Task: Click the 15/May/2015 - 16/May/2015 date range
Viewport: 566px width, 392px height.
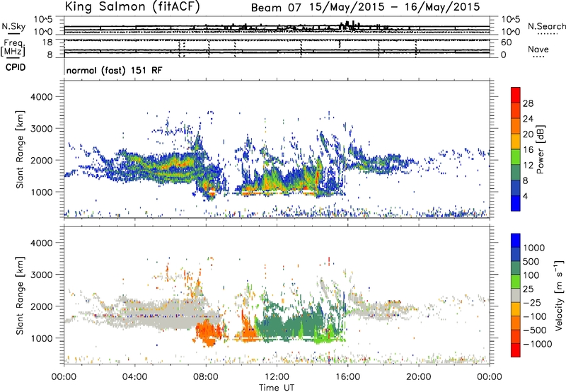Action: (x=395, y=7)
